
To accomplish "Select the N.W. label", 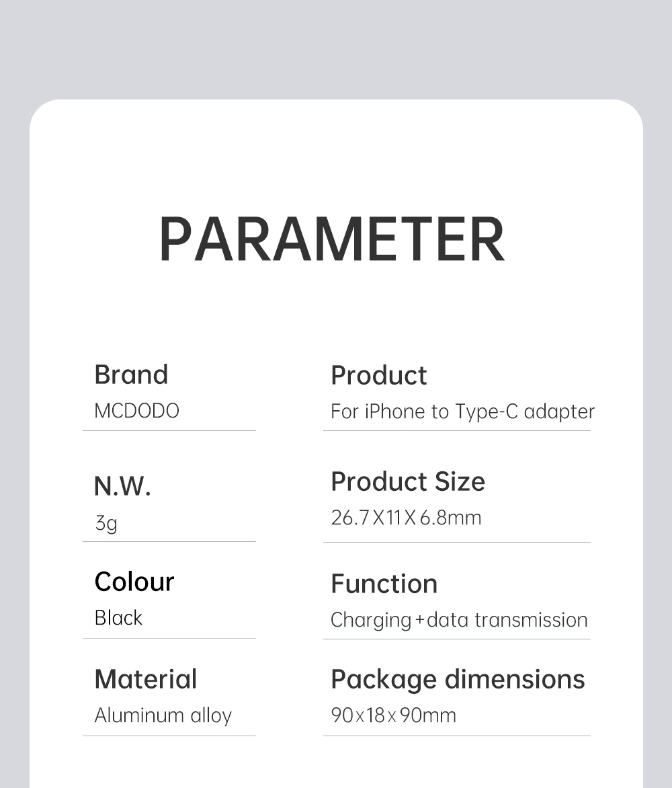I will tap(122, 485).
